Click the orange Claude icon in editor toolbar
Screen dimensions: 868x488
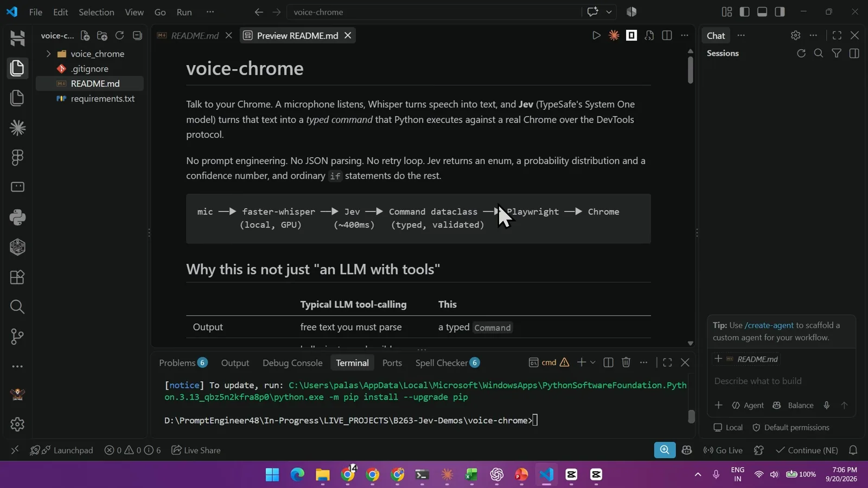pos(614,36)
